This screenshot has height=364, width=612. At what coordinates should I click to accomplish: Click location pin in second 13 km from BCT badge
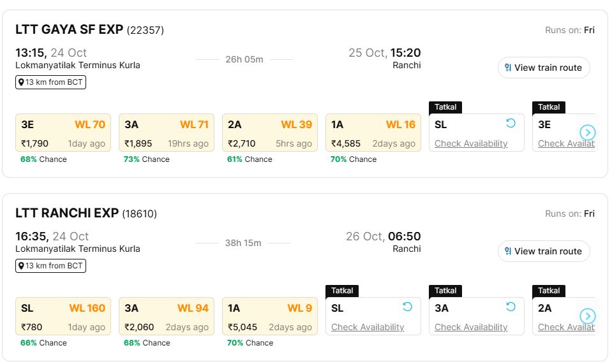point(21,266)
